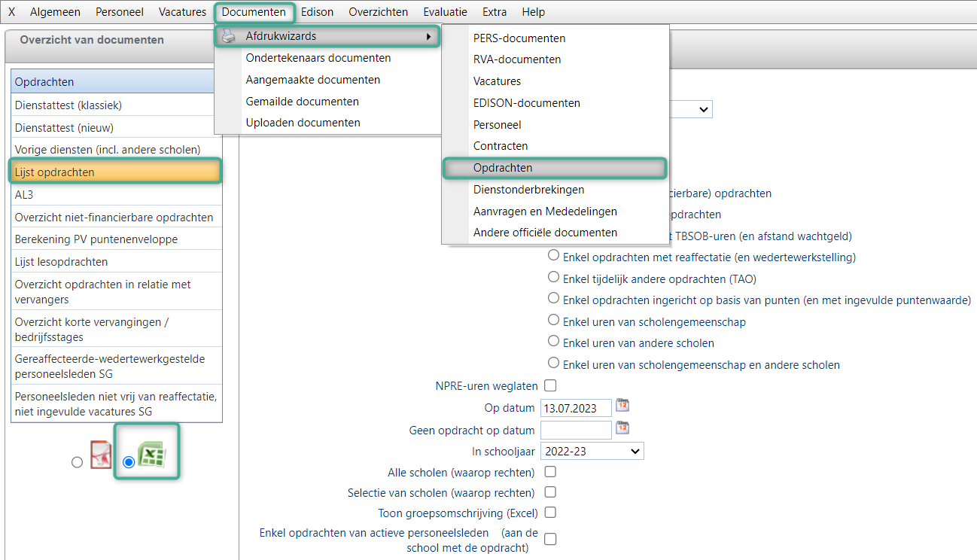Viewport: 977px width, 560px height.
Task: Select the PDF output radio button
Action: coord(77,462)
